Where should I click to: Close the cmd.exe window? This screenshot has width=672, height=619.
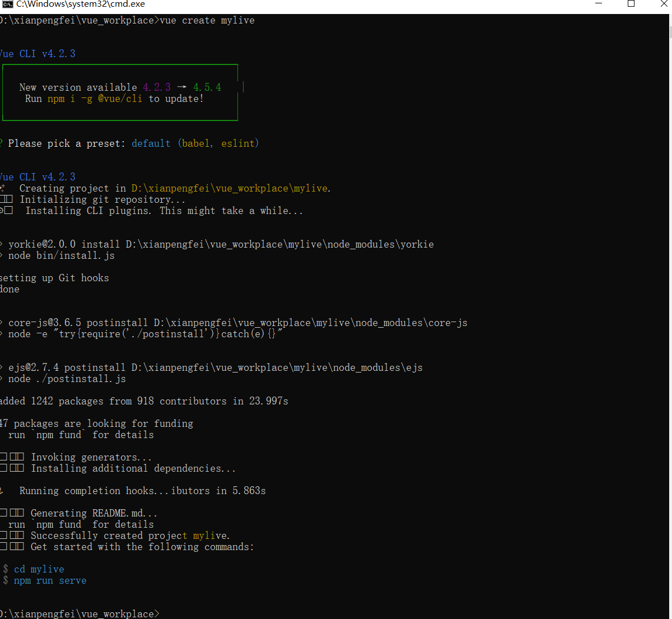(x=663, y=4)
